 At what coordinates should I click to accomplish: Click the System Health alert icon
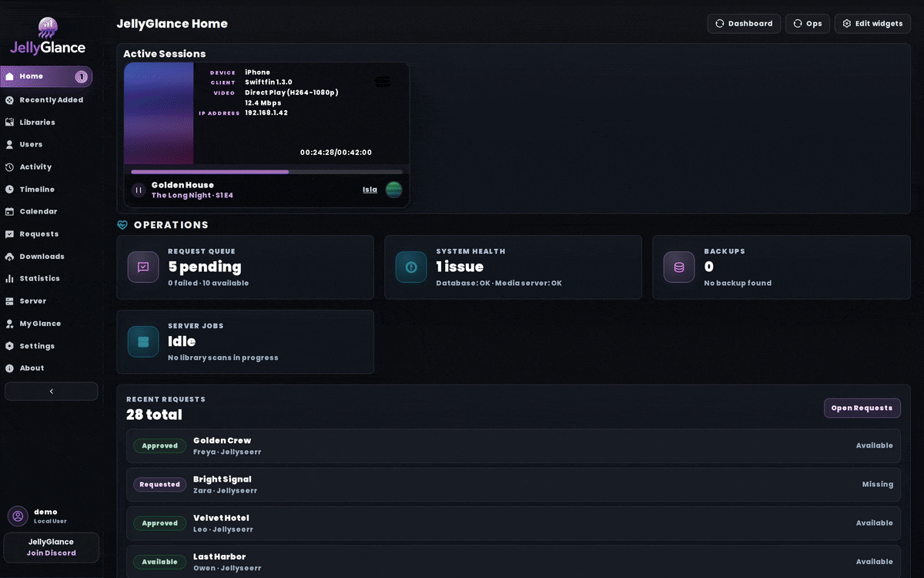click(x=411, y=267)
